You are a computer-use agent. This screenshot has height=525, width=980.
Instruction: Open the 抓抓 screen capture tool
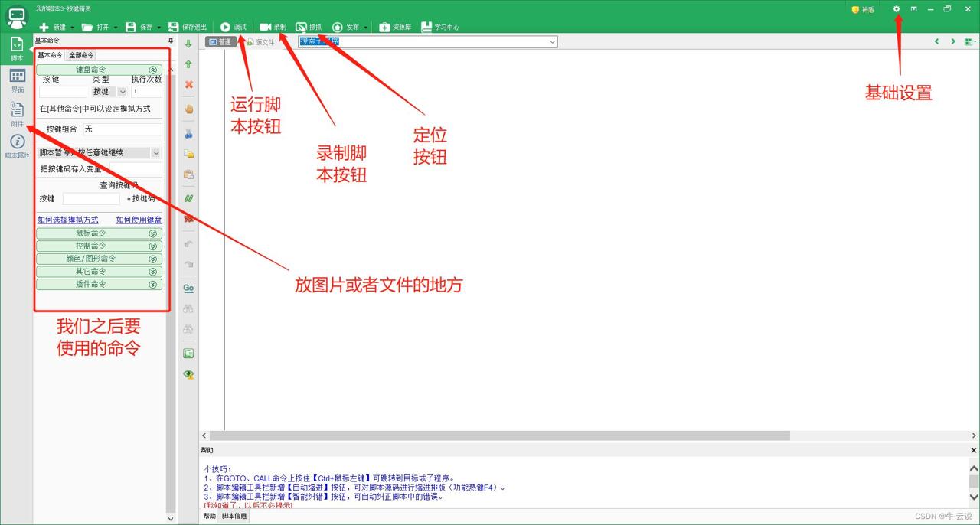(309, 26)
